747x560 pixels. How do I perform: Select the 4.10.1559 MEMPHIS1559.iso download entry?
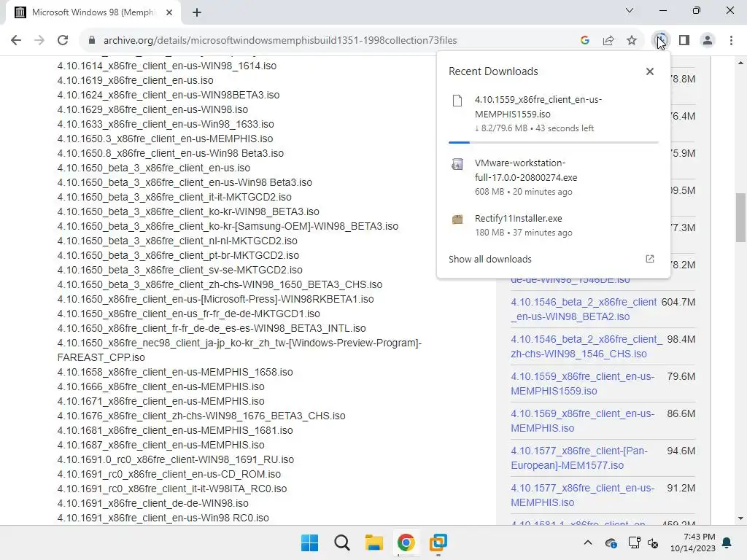point(554,113)
